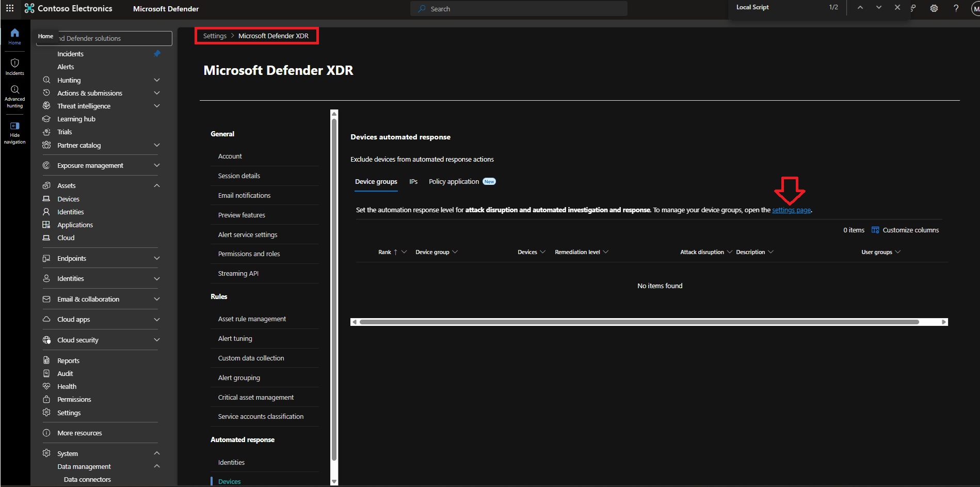
Task: Click the Customize columns button
Action: pos(905,230)
